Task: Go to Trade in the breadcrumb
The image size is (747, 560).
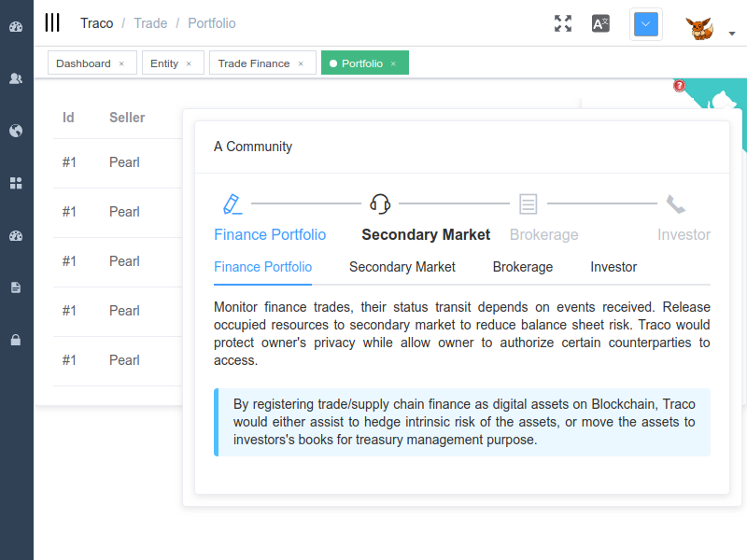Action: pyautogui.click(x=150, y=23)
